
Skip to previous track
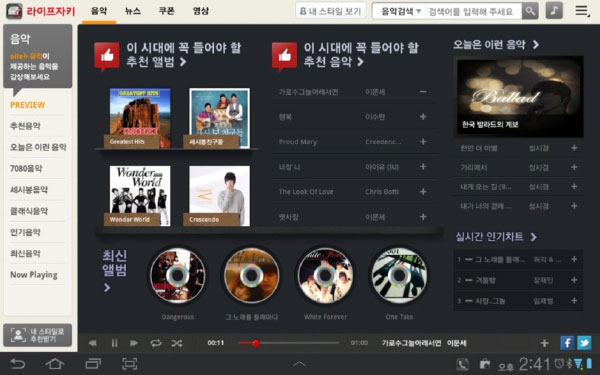[92, 343]
